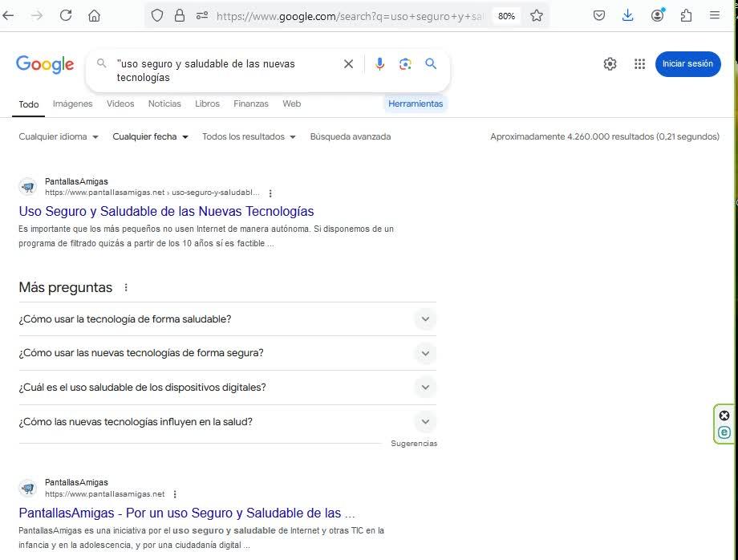This screenshot has height=560, width=738.
Task: Click the green 'e' side widget icon
Action: pos(724,432)
